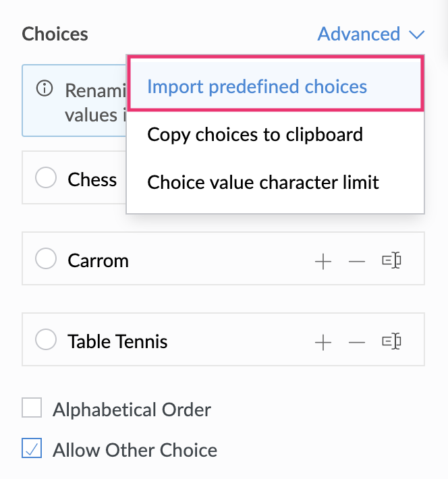Viewport: 448px width, 479px height.
Task: Open Choice value character limit option
Action: (263, 182)
